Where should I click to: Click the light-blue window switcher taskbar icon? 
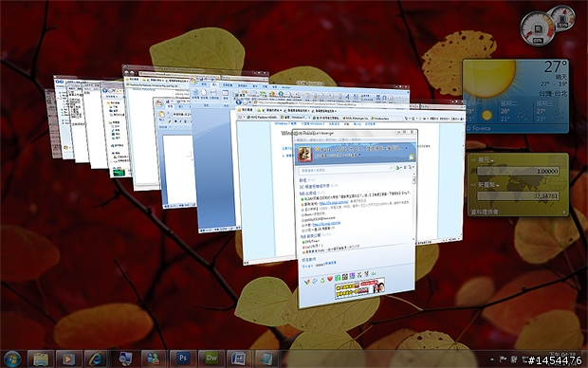(x=267, y=359)
